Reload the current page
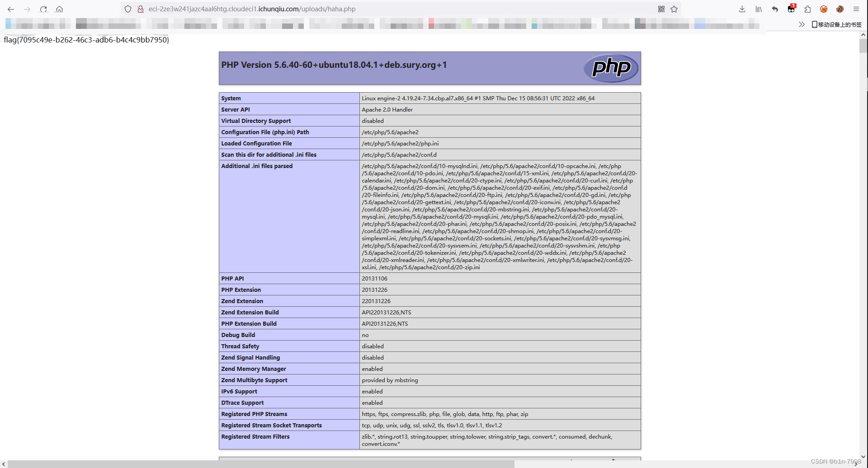Image resolution: width=868 pixels, height=468 pixels. (43, 9)
